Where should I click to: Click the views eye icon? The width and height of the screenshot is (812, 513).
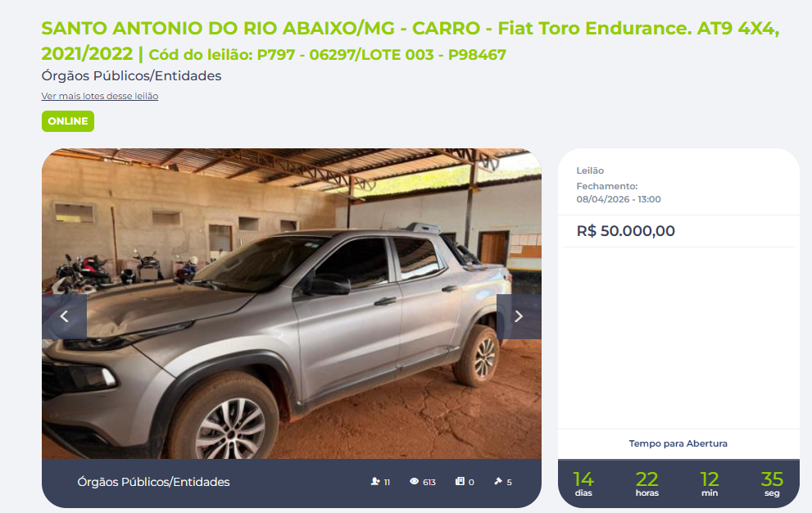coord(415,481)
